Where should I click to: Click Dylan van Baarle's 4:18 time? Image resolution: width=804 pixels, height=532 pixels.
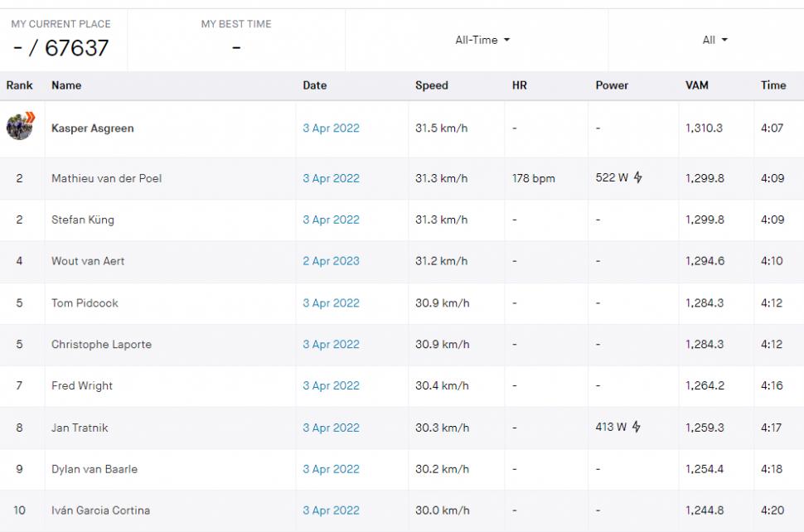[x=772, y=469]
